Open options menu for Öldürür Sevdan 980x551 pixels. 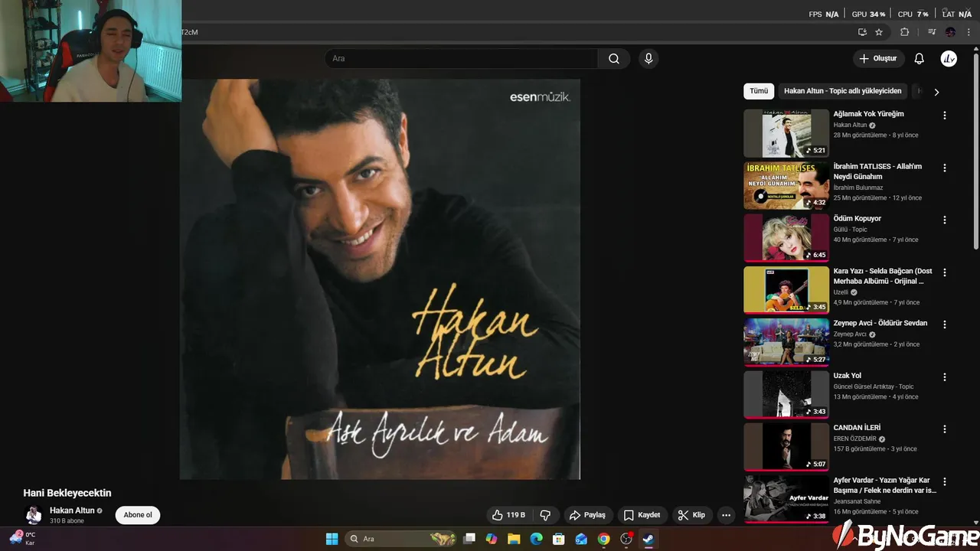tap(944, 324)
